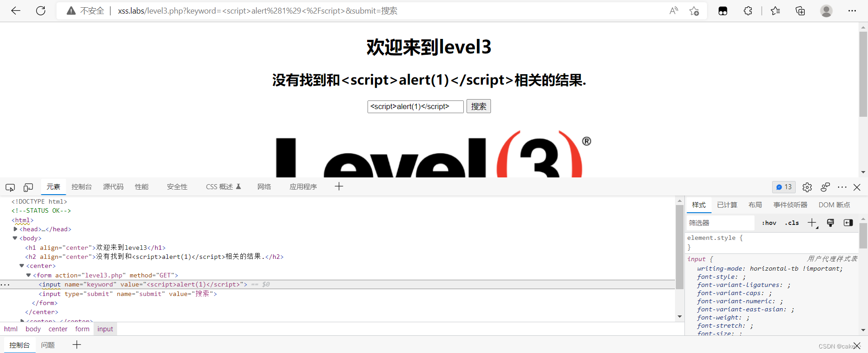
Task: Activate the inspect element picker tool
Action: coord(10,187)
